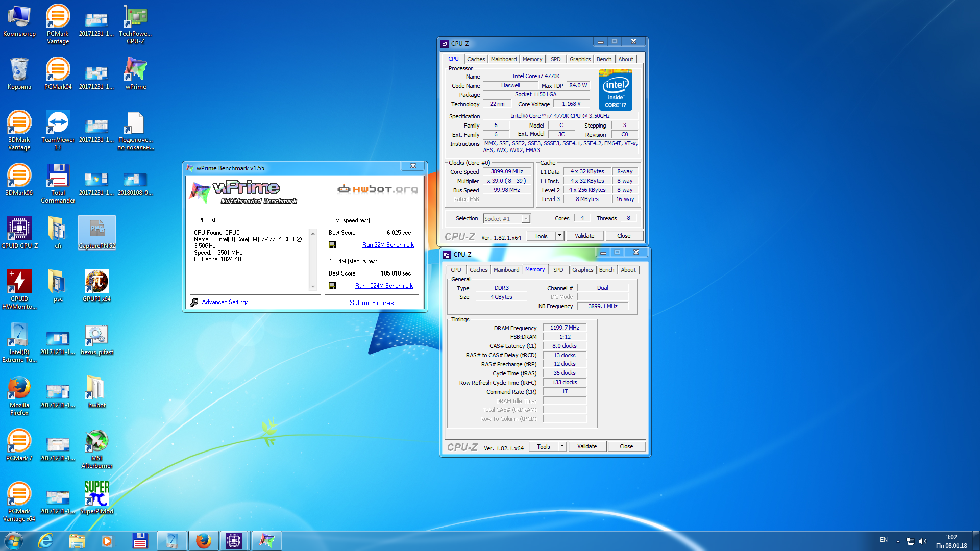980x551 pixels.
Task: Open TeamViewer 13 desktop icon
Action: tap(58, 131)
